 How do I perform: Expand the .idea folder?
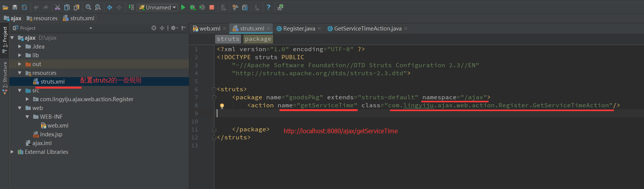coord(20,47)
